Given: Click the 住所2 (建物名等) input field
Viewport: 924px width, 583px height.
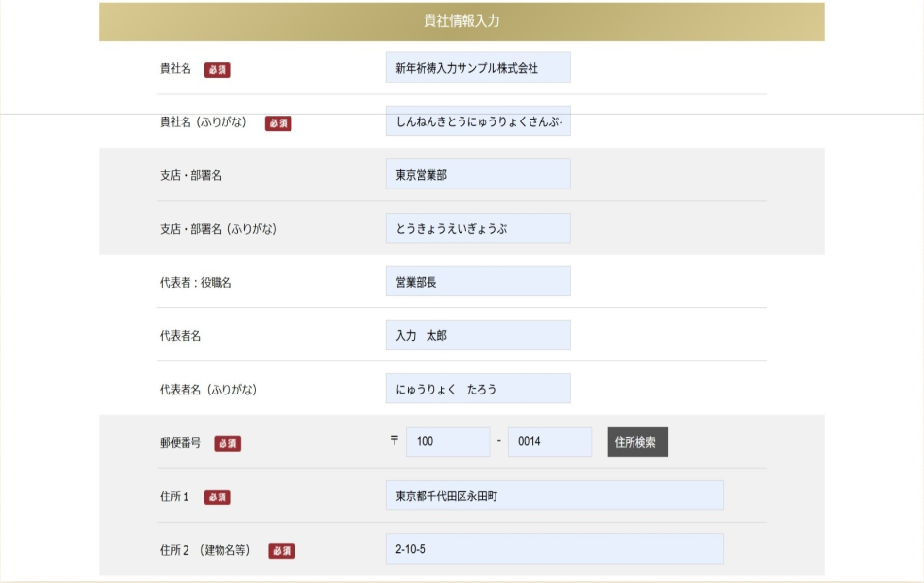Looking at the screenshot, I should tap(554, 549).
